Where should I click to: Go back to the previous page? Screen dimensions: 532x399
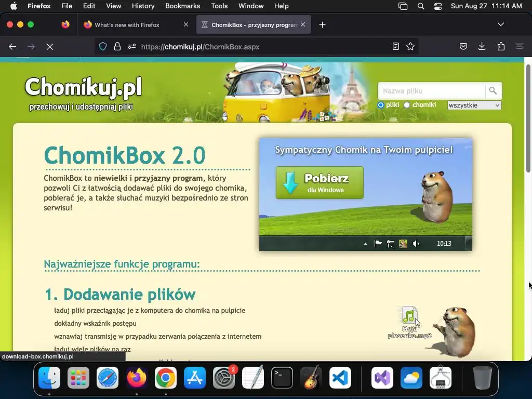(12, 46)
